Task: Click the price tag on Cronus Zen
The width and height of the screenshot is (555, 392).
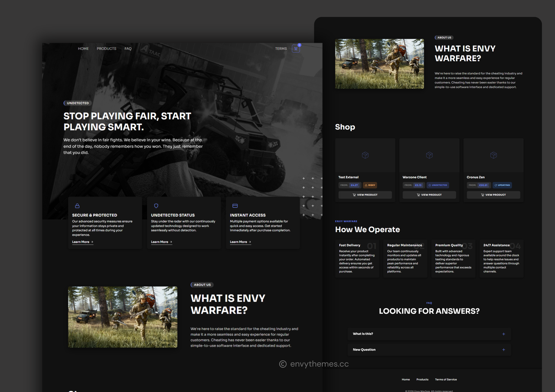Action: pyautogui.click(x=483, y=185)
